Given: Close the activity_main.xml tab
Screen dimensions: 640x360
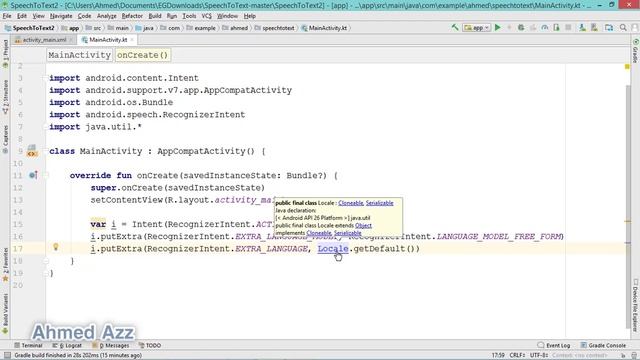Looking at the screenshot, I should coord(71,40).
